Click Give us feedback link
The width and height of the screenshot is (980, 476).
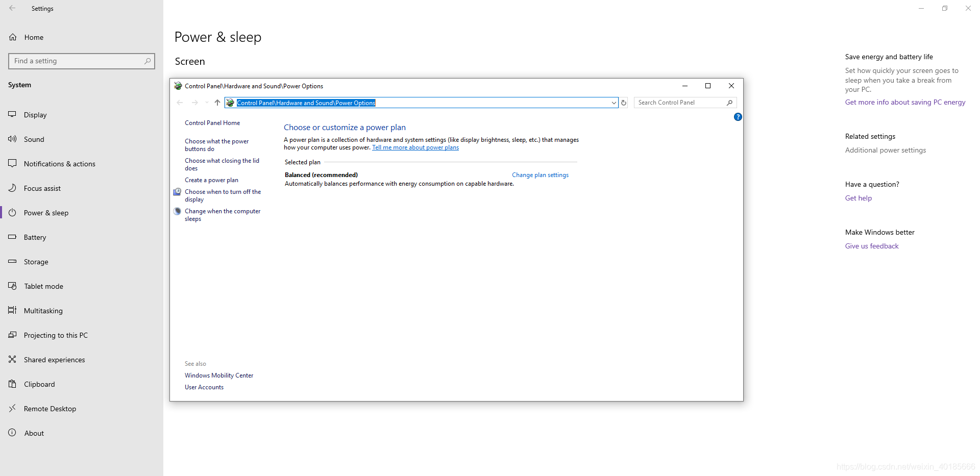tap(872, 246)
